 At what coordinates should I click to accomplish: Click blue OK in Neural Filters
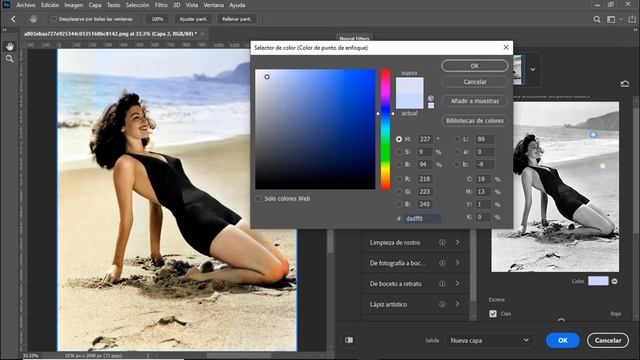point(562,340)
